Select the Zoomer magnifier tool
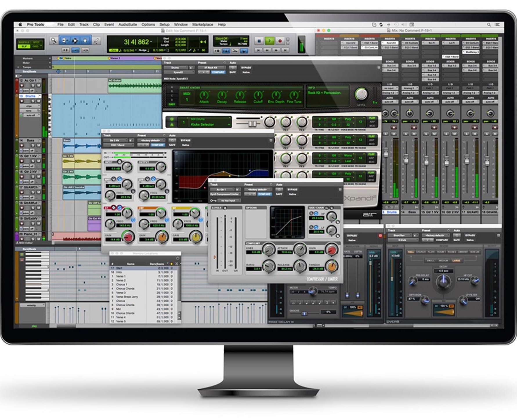This screenshot has width=517, height=420. point(53,41)
